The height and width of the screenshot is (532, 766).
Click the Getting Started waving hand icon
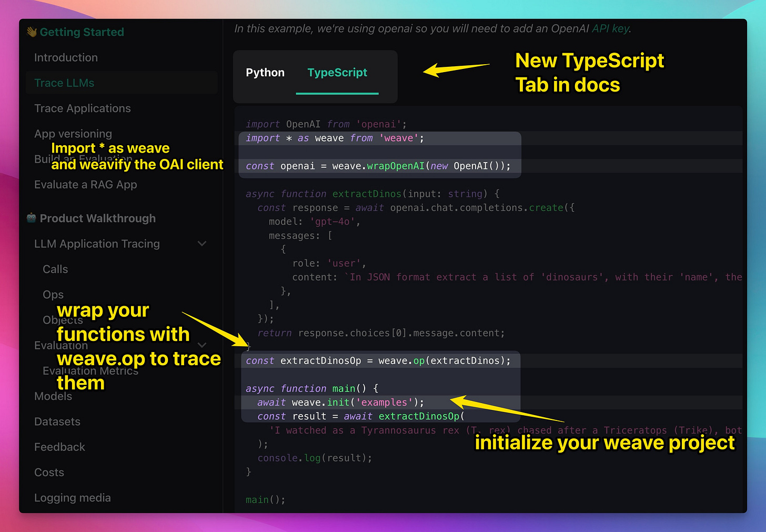[x=32, y=32]
